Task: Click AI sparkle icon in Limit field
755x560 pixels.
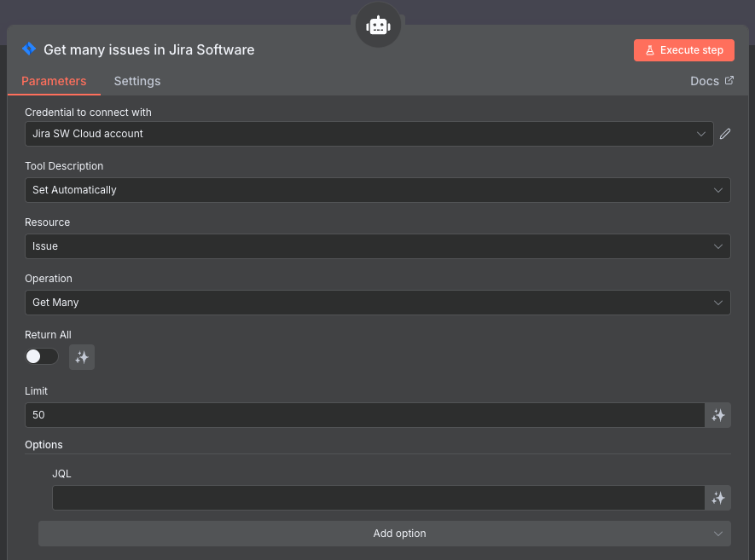Action: 718,415
